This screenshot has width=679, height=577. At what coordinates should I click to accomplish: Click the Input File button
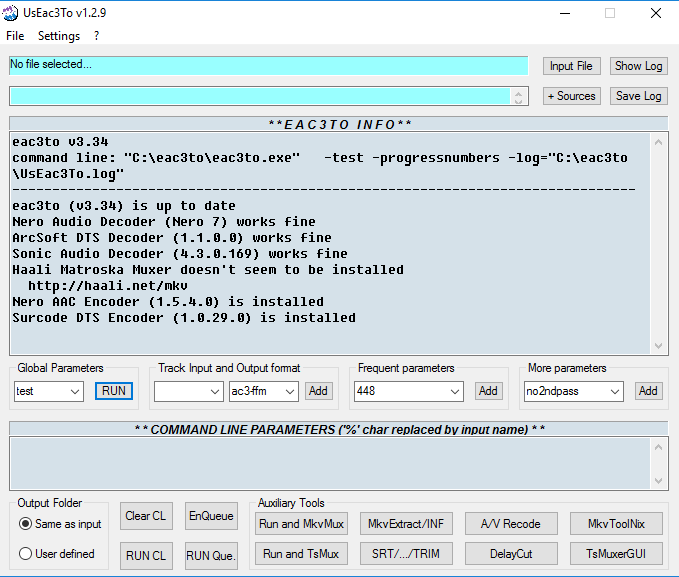[x=572, y=66]
